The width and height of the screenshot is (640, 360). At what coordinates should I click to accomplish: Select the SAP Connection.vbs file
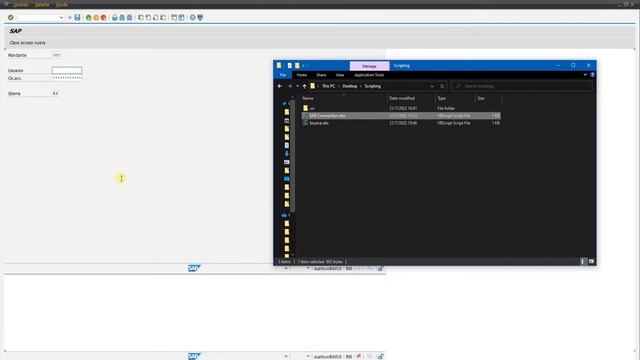click(x=401, y=116)
